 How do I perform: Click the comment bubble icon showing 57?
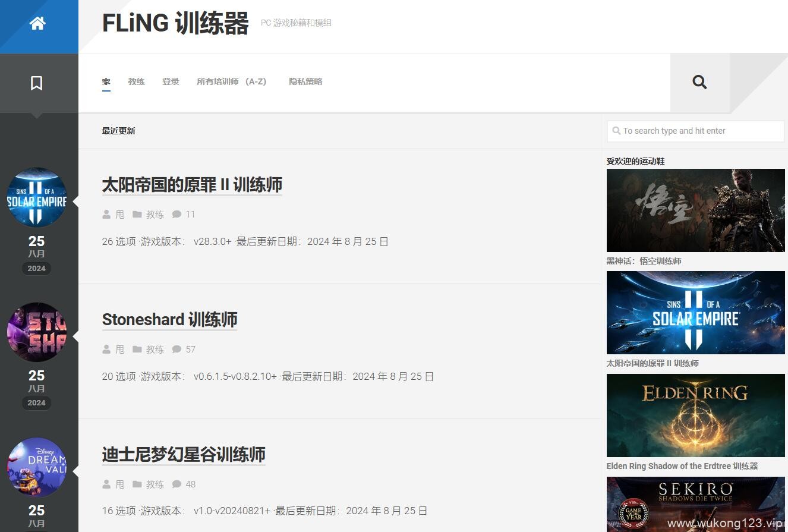pos(176,349)
